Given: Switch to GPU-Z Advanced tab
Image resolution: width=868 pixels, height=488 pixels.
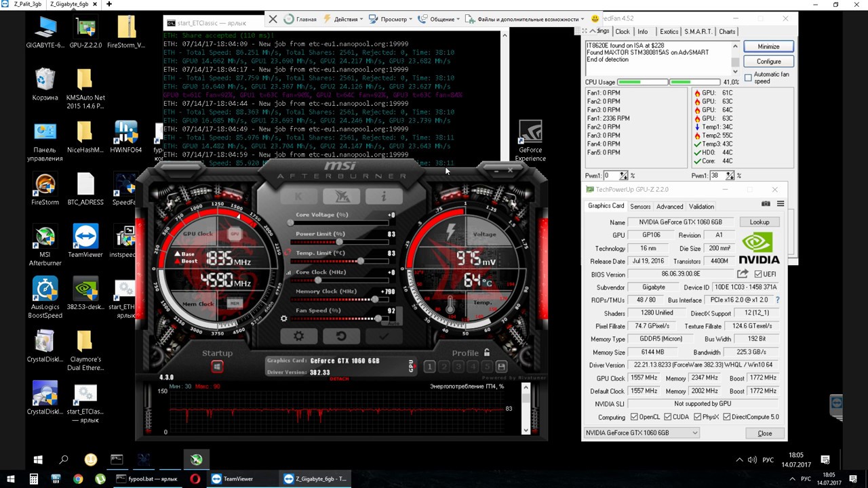Looking at the screenshot, I should point(669,207).
